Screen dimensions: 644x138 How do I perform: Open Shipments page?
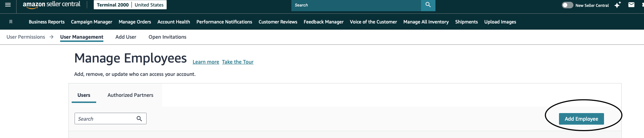(x=466, y=22)
